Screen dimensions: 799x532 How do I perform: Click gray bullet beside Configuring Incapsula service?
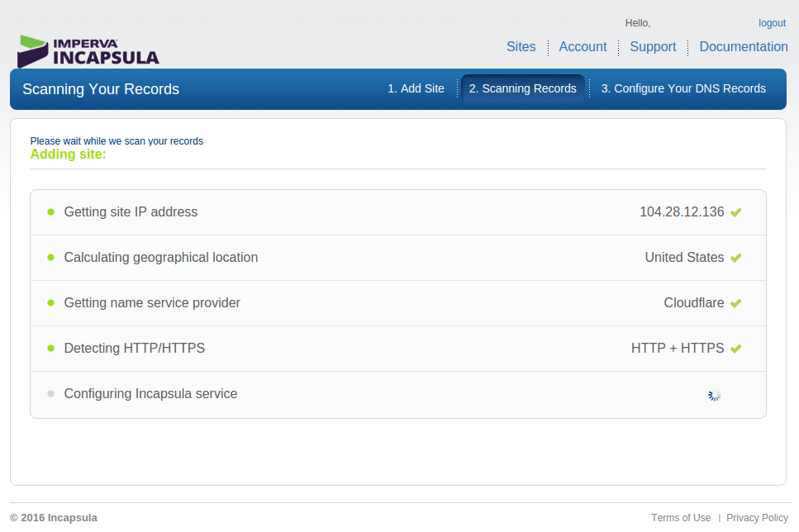(x=50, y=394)
